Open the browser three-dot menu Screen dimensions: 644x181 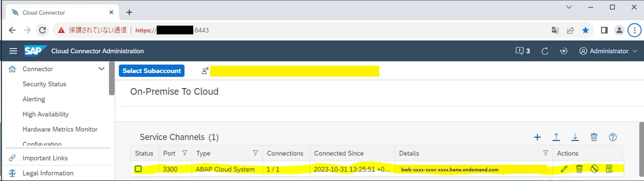pos(634,30)
